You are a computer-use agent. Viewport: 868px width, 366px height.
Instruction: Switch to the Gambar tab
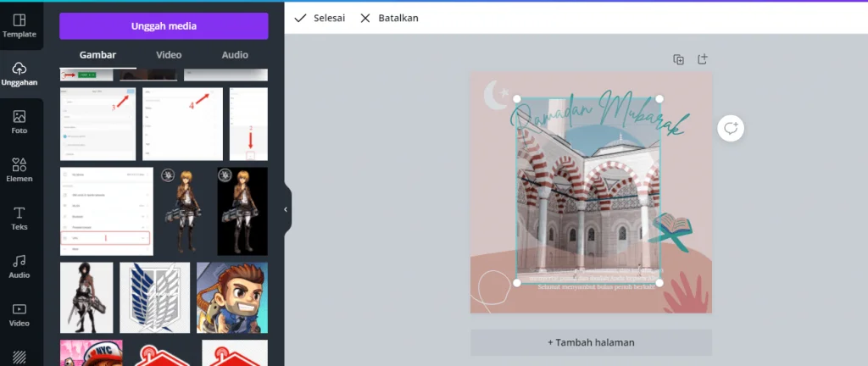coord(97,55)
